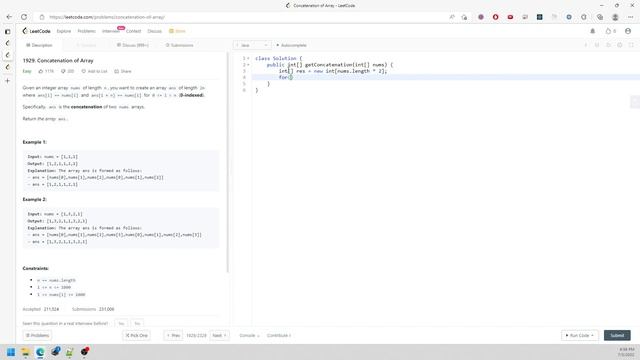Open the Interview navigation item

(x=111, y=31)
